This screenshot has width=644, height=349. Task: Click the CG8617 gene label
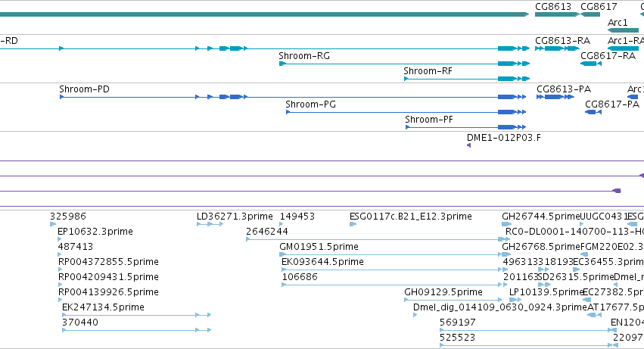click(x=599, y=7)
